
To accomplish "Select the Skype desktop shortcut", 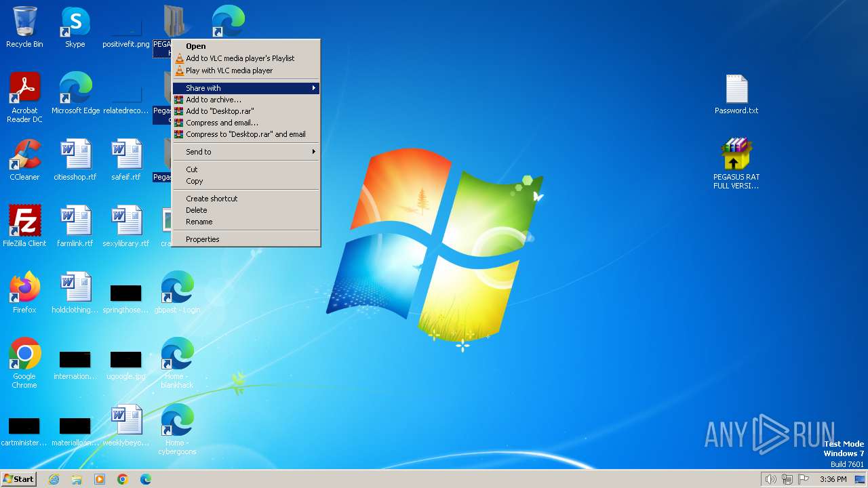I will [75, 27].
